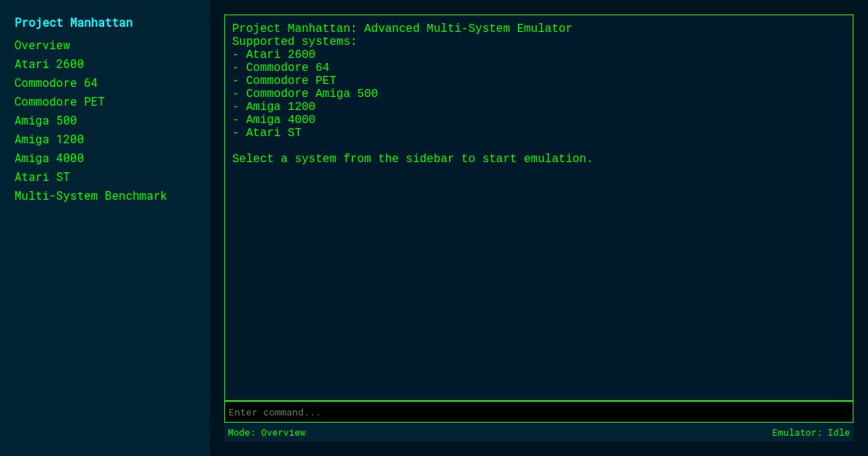Click the Commodore Amiga 500 list entry
This screenshot has height=456, width=868.
coord(305,93)
